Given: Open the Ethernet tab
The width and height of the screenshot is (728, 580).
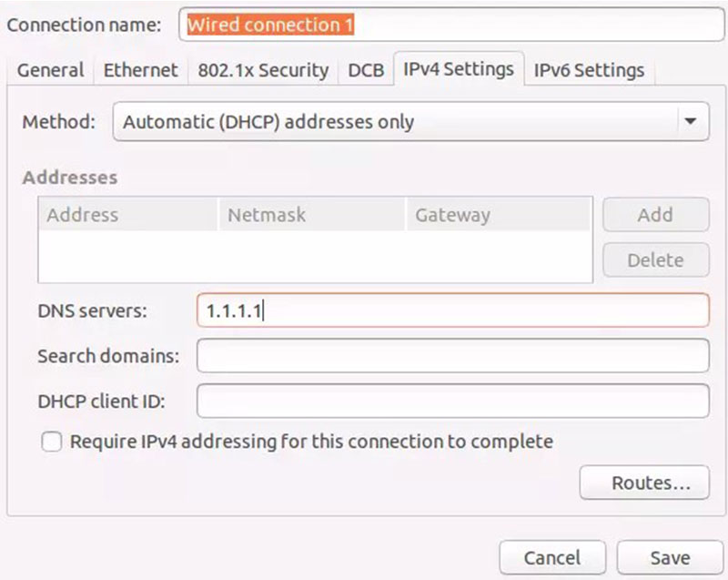Looking at the screenshot, I should (x=140, y=70).
